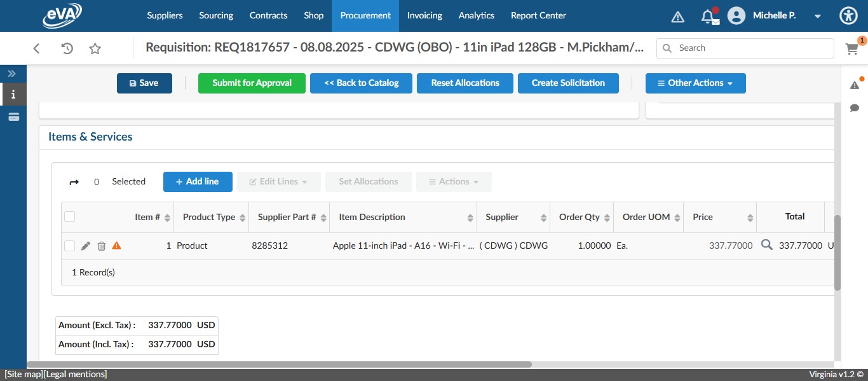Expand the account dropdown next to Michelle P.
Screen dimensions: 868x381
[x=817, y=16]
